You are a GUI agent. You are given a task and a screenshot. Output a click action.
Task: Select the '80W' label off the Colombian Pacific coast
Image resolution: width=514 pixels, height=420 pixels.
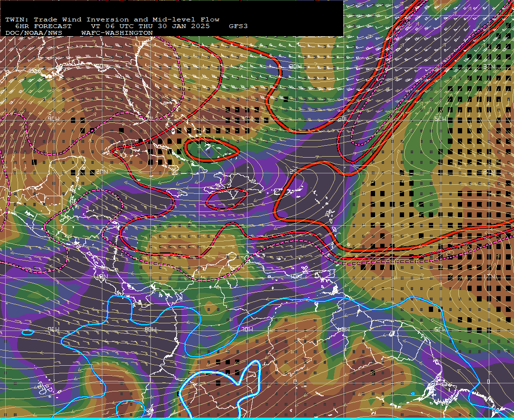(x=150, y=329)
